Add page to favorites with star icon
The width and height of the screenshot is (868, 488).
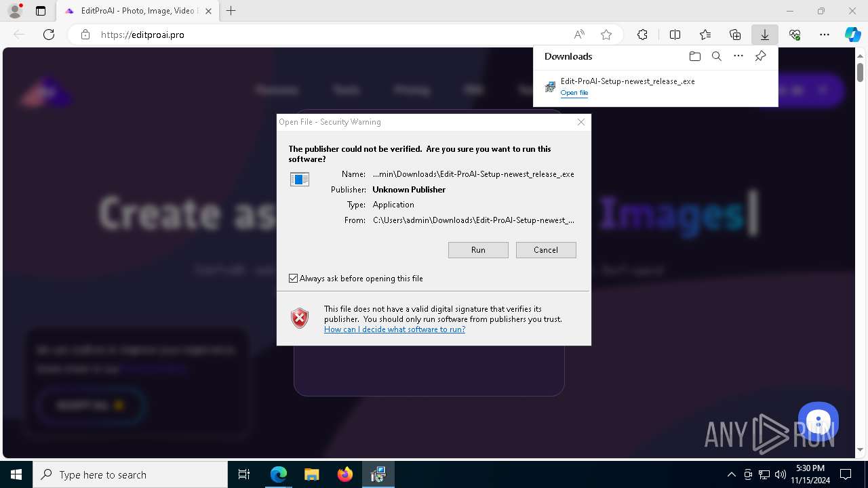tap(606, 35)
